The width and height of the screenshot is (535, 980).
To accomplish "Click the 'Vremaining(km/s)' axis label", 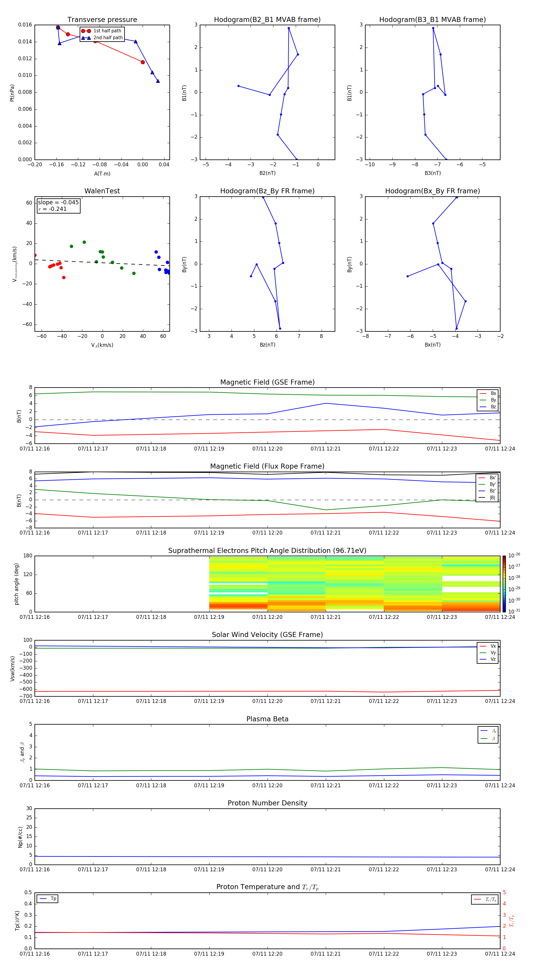I will point(15,264).
